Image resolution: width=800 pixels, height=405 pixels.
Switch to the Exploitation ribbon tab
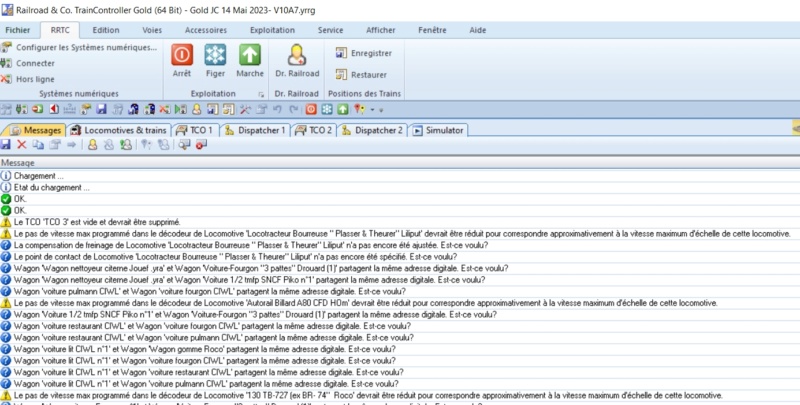pos(272,30)
